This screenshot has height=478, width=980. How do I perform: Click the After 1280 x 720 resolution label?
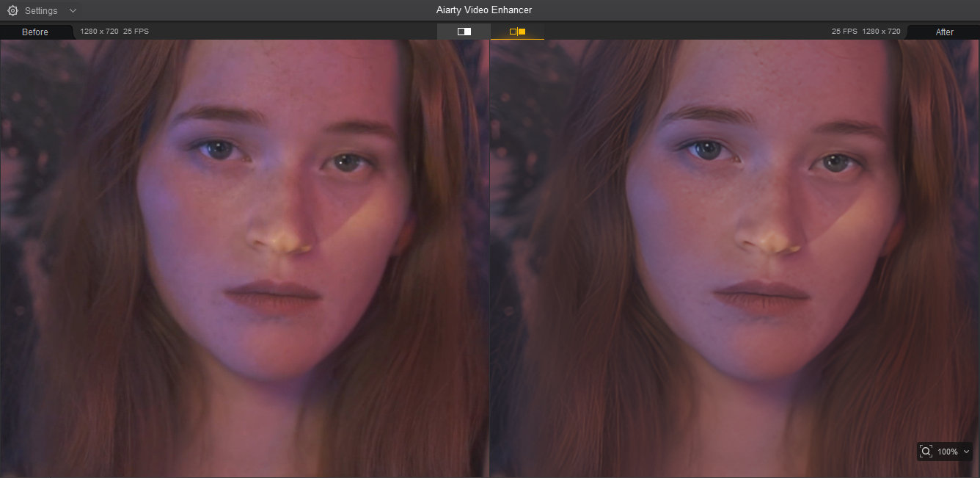881,32
